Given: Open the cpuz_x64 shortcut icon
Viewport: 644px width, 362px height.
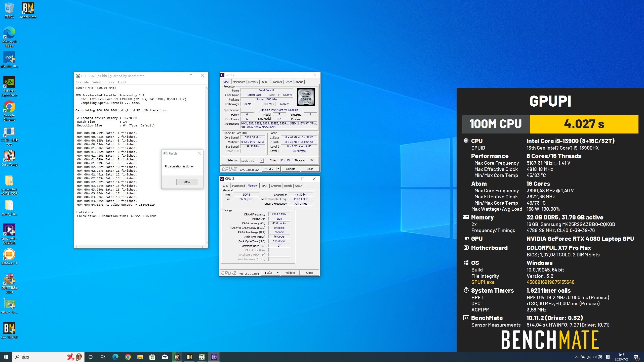Looking at the screenshot, I should click(9, 234).
